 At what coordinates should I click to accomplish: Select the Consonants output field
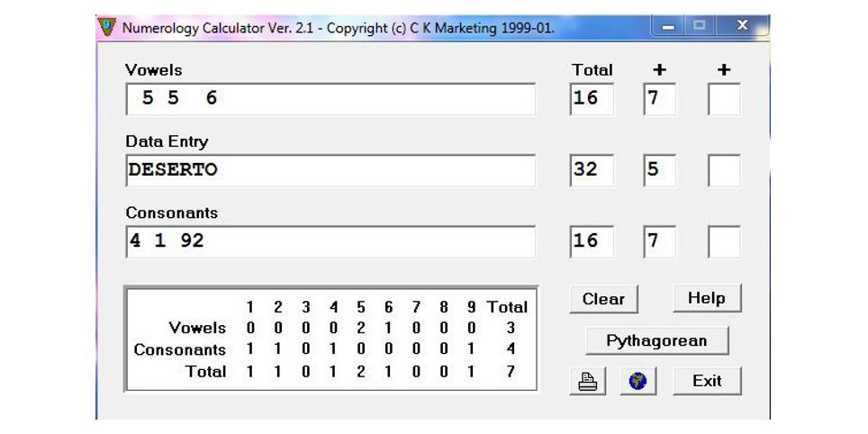pos(330,241)
